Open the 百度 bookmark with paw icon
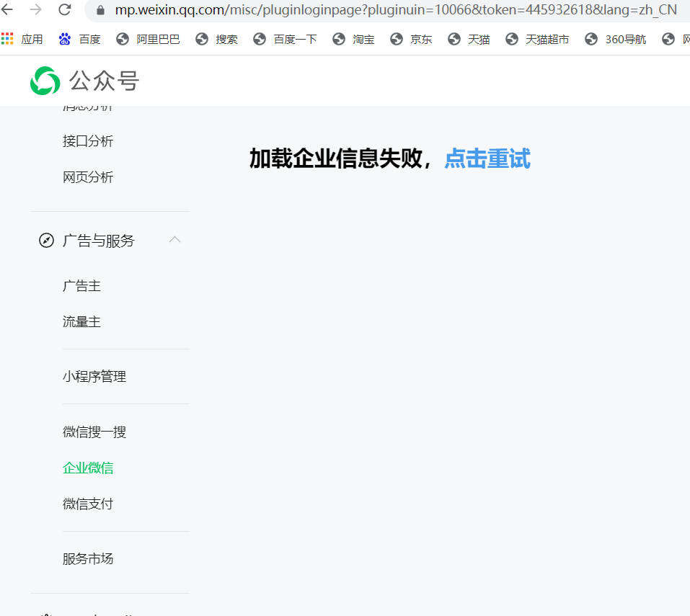 click(x=79, y=39)
